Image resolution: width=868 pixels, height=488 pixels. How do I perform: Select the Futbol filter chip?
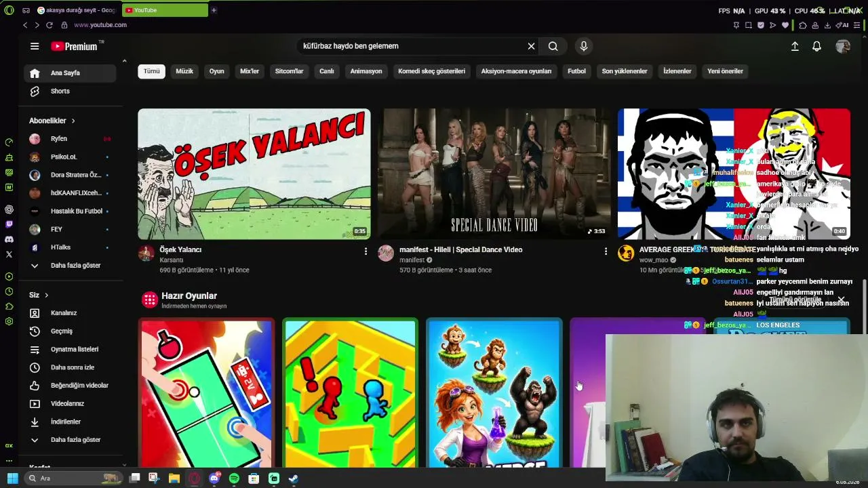(576, 71)
